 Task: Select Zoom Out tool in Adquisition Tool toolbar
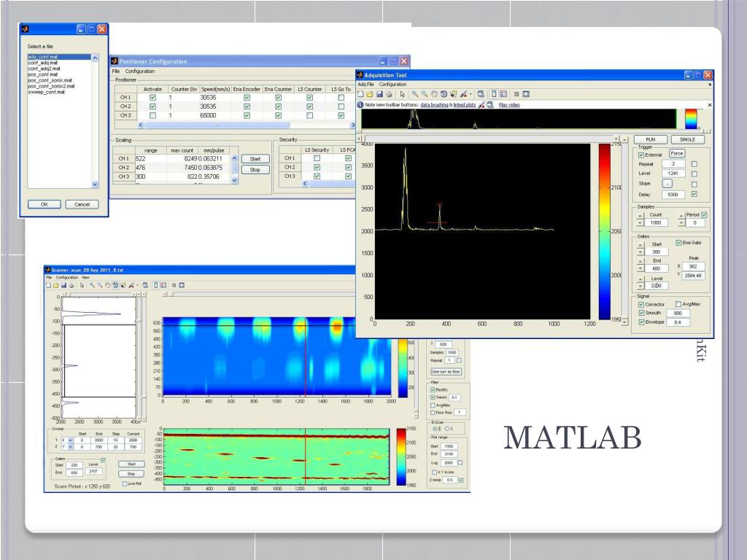pyautogui.click(x=425, y=94)
